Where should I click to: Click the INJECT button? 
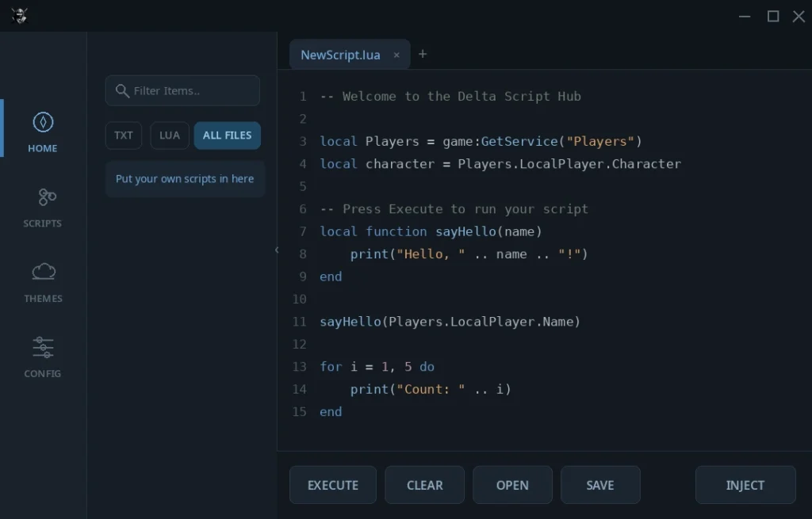pyautogui.click(x=745, y=485)
